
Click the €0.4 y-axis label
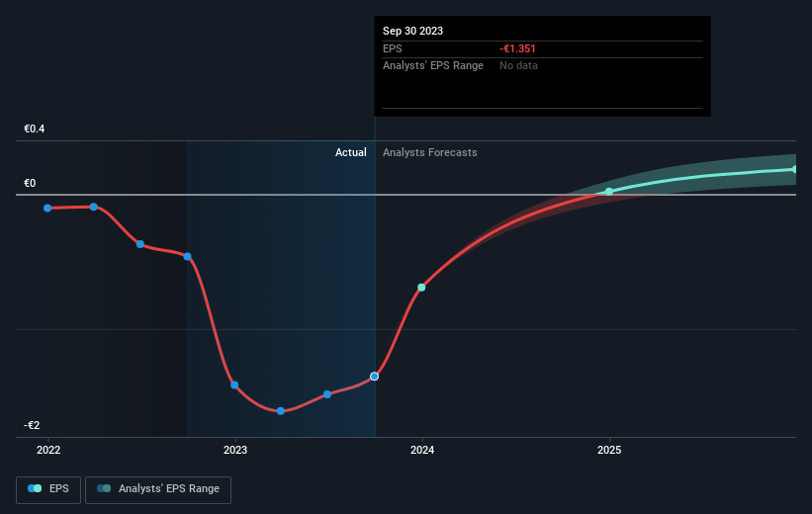[35, 128]
